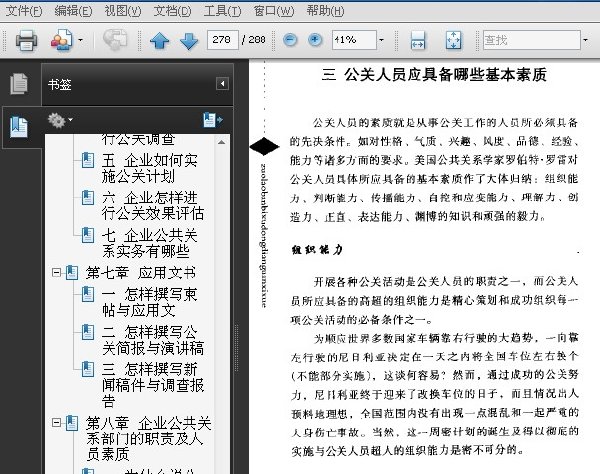Go to next page with down arrow
This screenshot has width=600, height=474.
tap(189, 40)
